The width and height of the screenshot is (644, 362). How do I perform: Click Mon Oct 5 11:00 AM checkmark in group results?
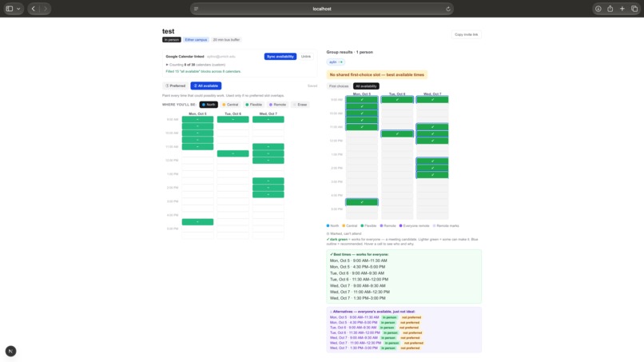(x=362, y=127)
